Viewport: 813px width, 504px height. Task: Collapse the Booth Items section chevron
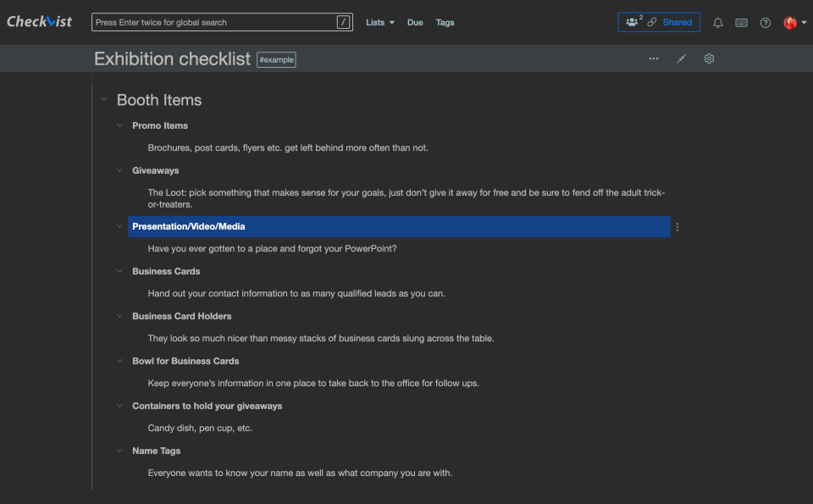(104, 99)
